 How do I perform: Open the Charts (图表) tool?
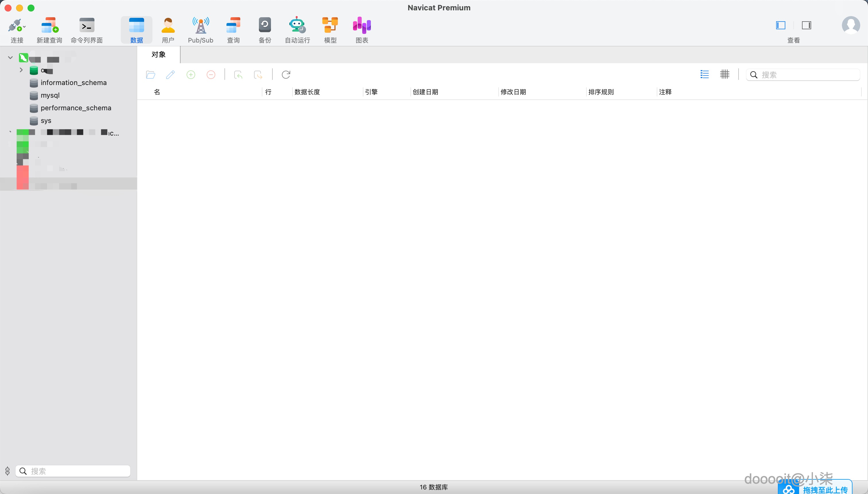click(x=362, y=26)
